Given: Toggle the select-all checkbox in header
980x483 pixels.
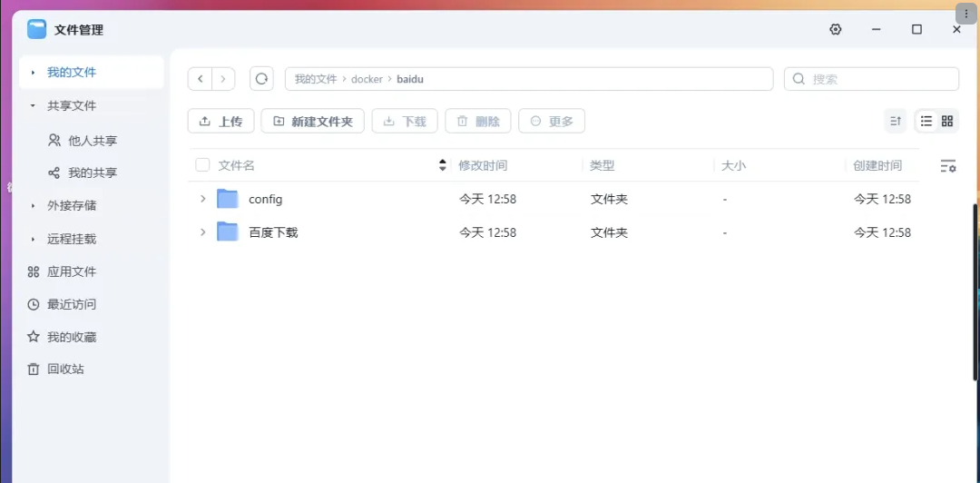Looking at the screenshot, I should point(202,165).
